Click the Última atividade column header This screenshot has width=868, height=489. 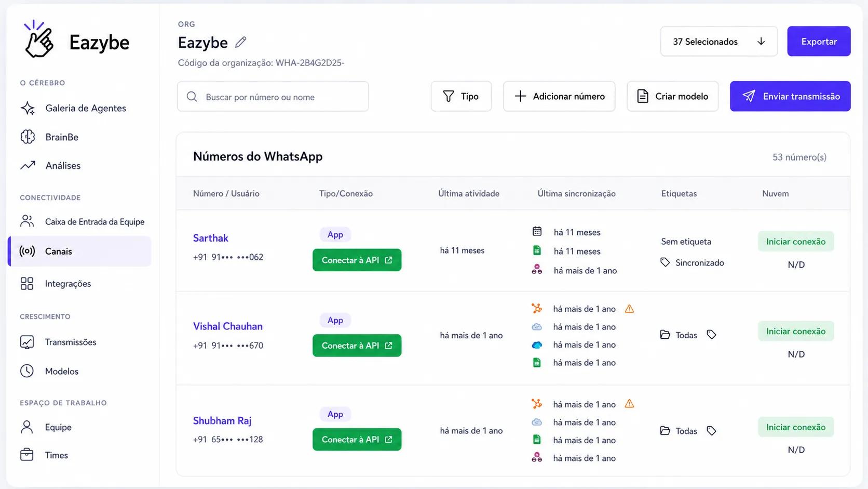[468, 193]
